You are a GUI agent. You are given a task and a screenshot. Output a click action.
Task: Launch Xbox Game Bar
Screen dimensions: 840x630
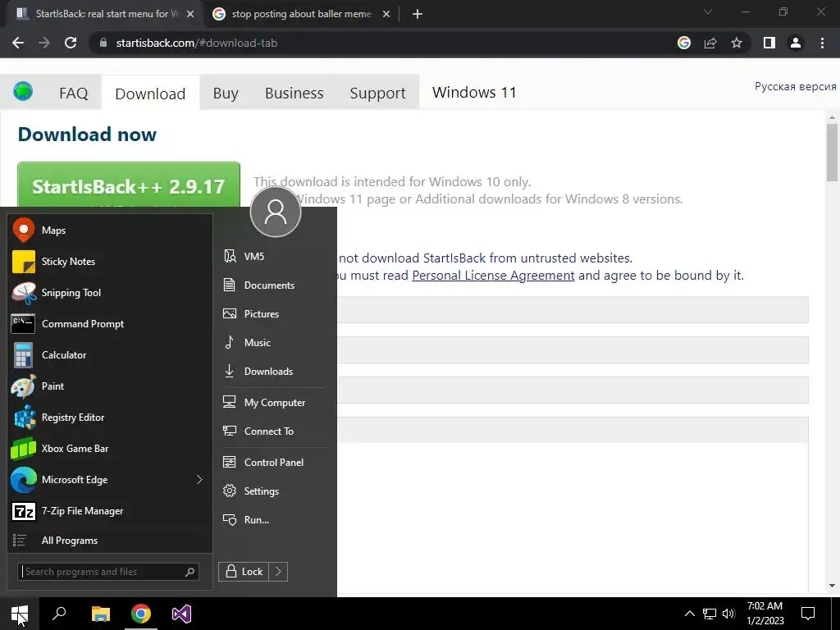point(110,449)
